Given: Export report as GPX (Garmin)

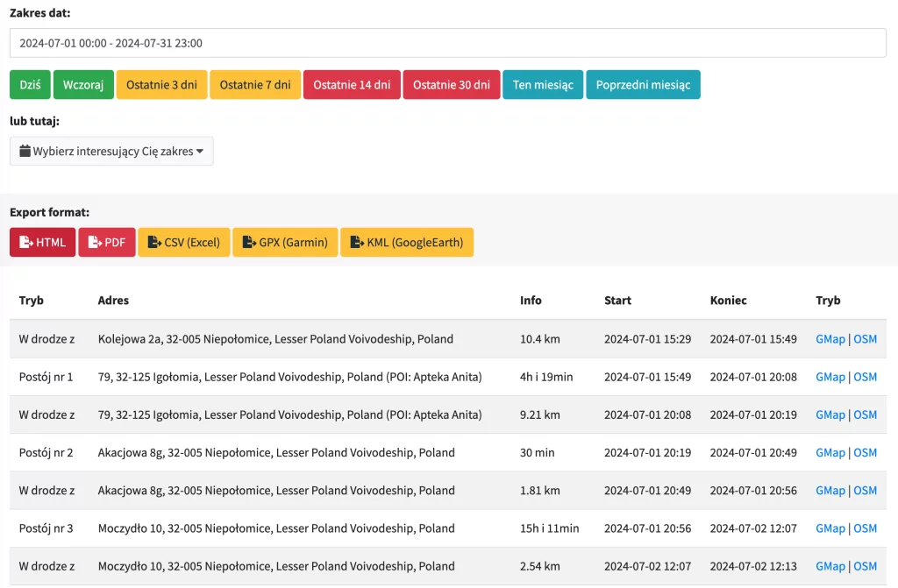Looking at the screenshot, I should click(285, 242).
